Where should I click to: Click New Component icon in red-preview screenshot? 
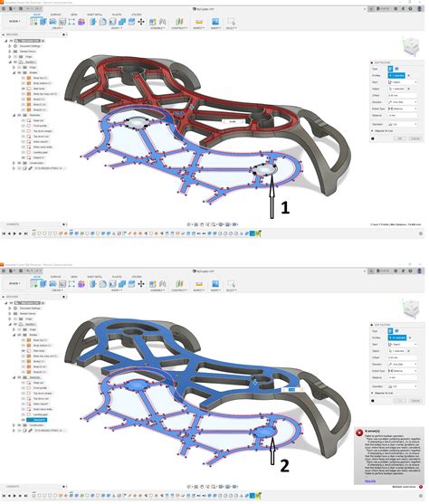(x=153, y=22)
